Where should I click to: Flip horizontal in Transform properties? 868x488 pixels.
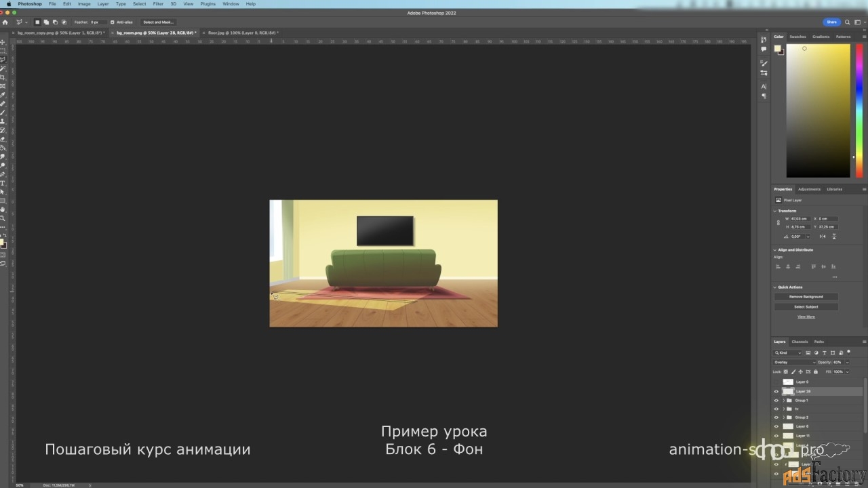point(824,237)
